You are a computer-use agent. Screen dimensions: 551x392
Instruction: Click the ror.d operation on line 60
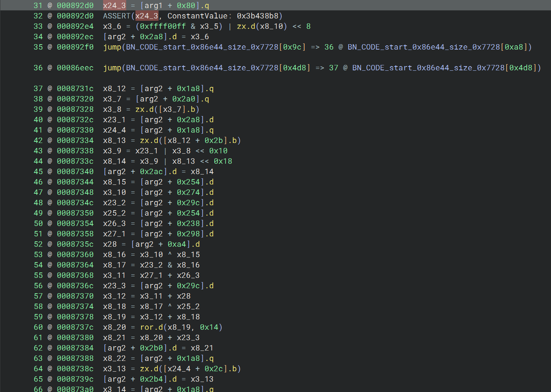click(151, 327)
